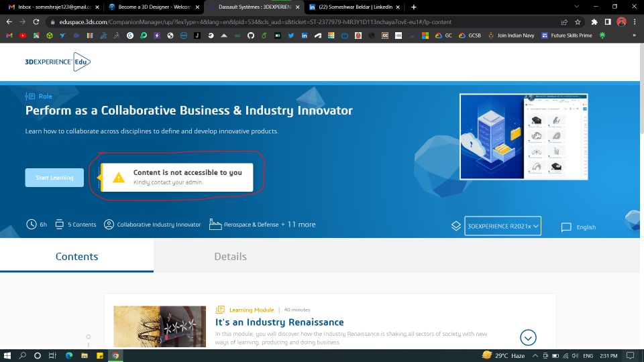Open Windows taskbar search
The image size is (644, 362).
[x=23, y=355]
